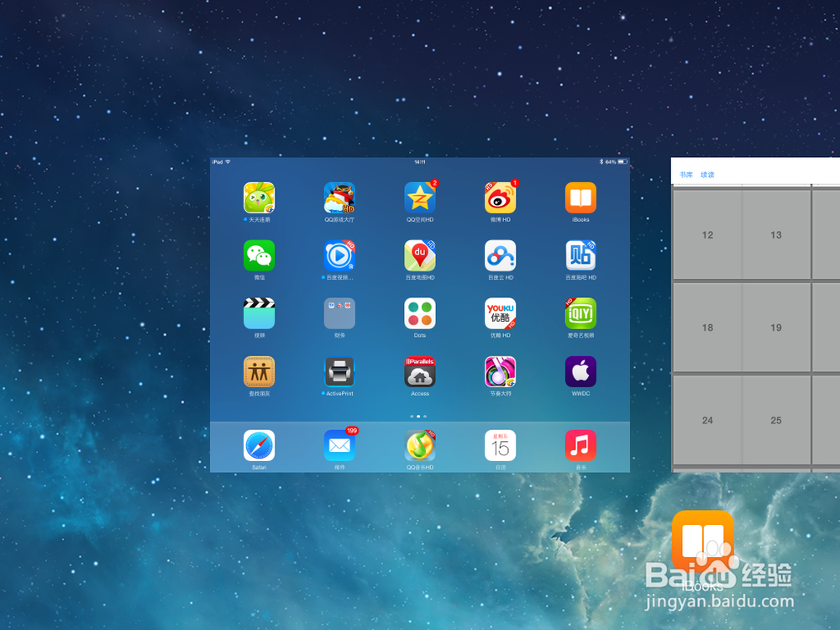Open the 百度贴吧 HD icon
The height and width of the screenshot is (630, 840).
(580, 255)
